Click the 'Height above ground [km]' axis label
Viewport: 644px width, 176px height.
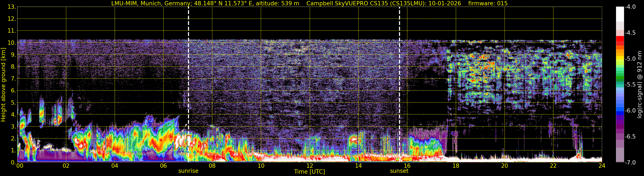pos(3,85)
